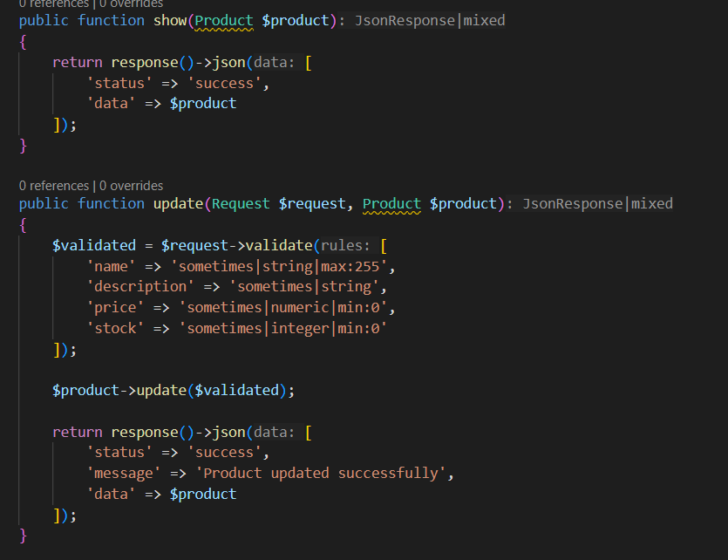Click the Request type hint in update signature
The width and height of the screenshot is (728, 560).
pyautogui.click(x=241, y=203)
